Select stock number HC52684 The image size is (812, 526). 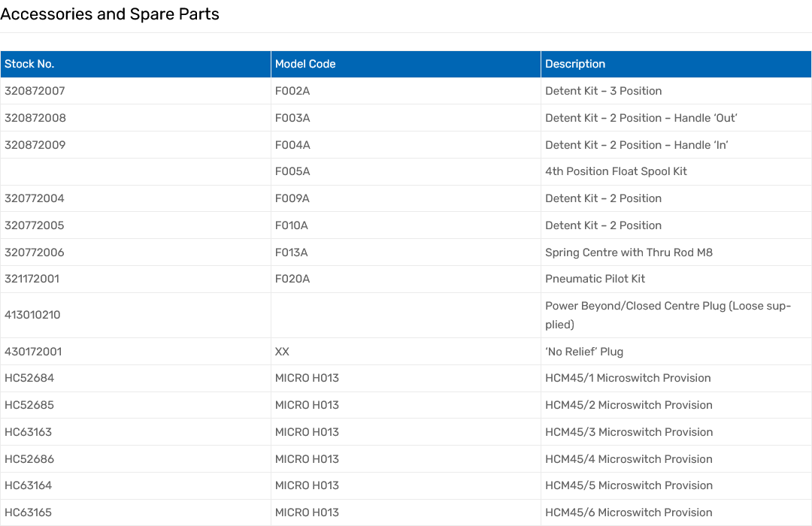(x=29, y=378)
